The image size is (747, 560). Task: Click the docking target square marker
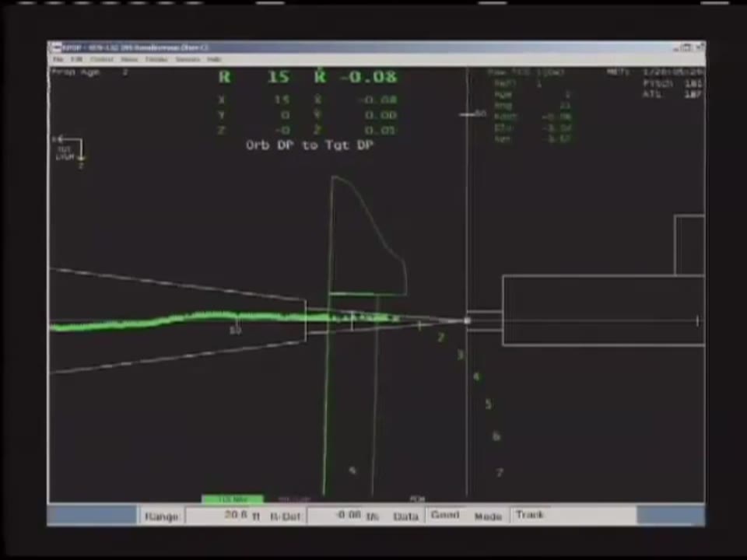point(468,320)
